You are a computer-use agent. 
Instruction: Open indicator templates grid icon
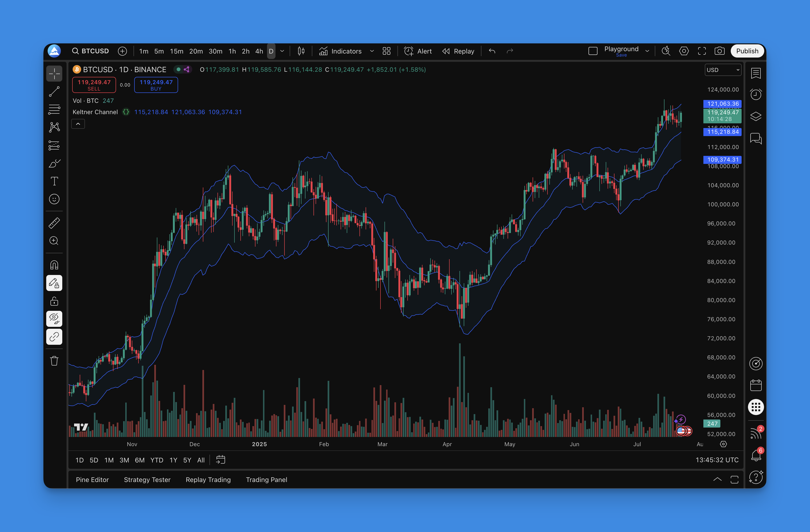coord(387,51)
